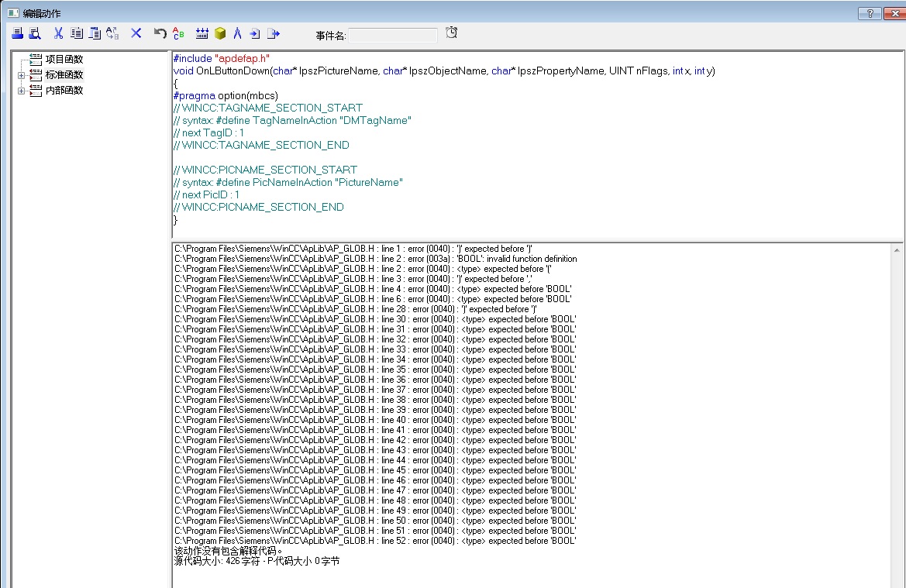Click the import action icon
This screenshot has height=588, width=906.
coord(255,33)
